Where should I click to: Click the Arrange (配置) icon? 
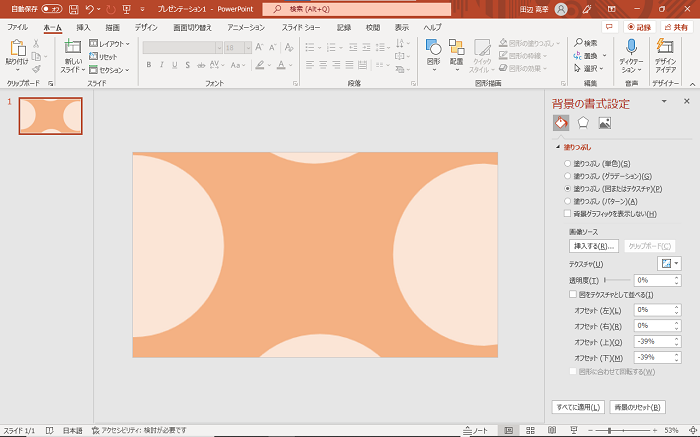[x=456, y=48]
